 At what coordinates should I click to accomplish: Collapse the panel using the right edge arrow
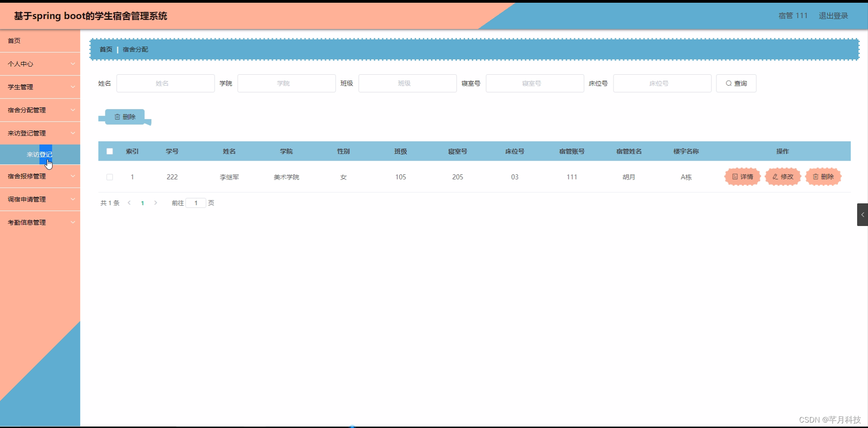(863, 215)
